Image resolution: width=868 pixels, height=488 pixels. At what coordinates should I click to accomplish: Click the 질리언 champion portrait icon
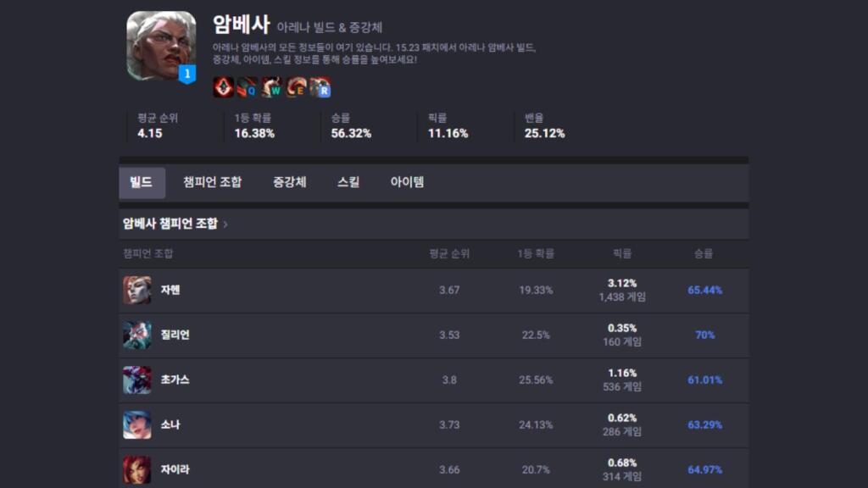(x=137, y=335)
